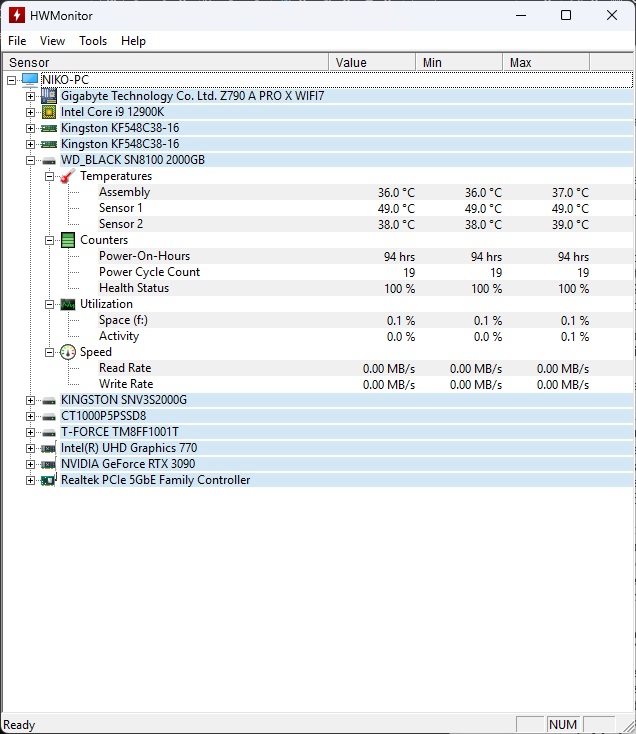Viewport: 636px width, 734px height.
Task: Expand the first Kingston KF548C38-16 node
Action: coord(30,128)
